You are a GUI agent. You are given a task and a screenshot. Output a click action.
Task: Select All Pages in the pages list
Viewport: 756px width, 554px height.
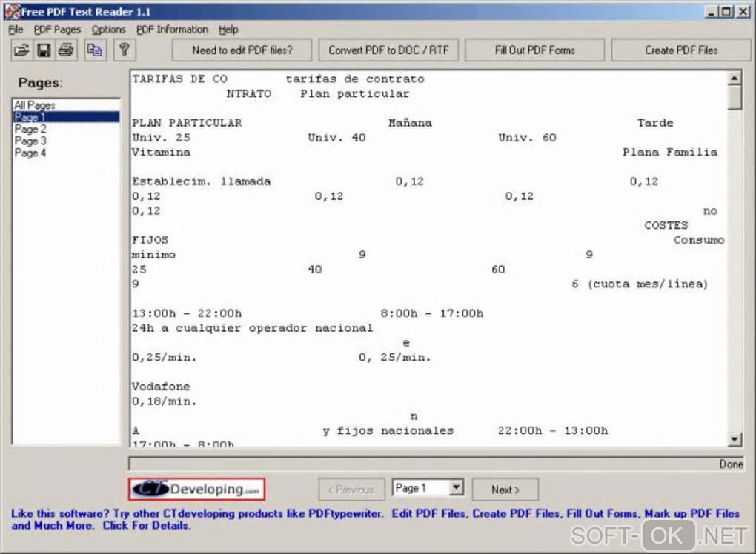tap(66, 105)
